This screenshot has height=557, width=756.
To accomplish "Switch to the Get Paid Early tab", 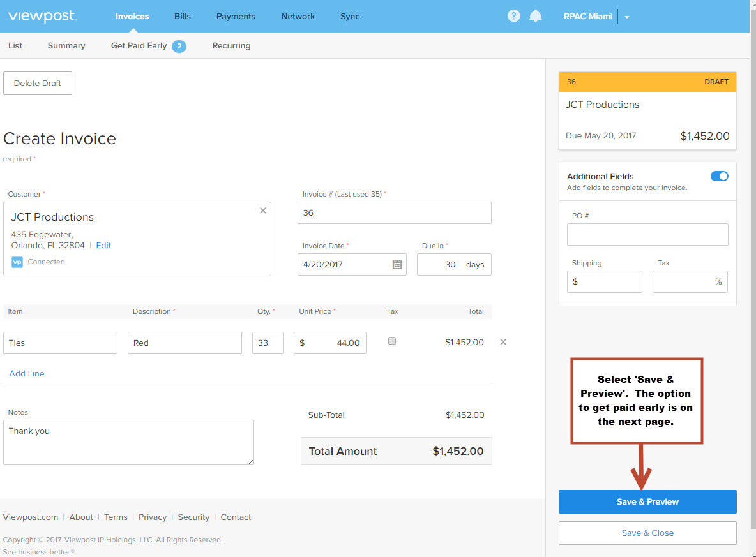I will click(139, 46).
